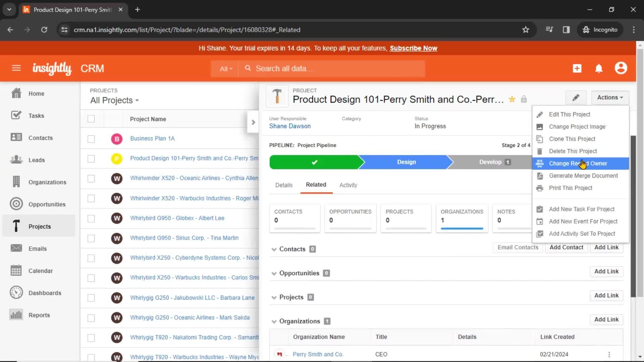Select the Activity tab

point(348,185)
